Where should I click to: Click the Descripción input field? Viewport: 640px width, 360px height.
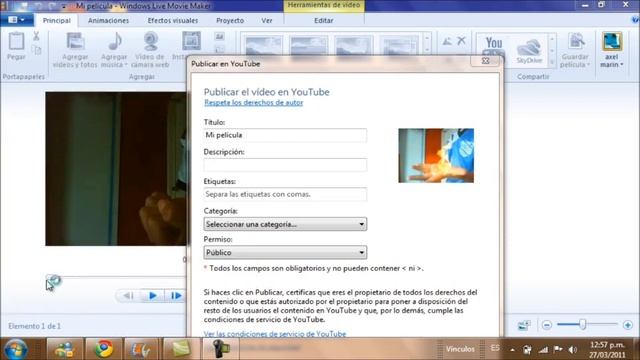[x=285, y=164]
